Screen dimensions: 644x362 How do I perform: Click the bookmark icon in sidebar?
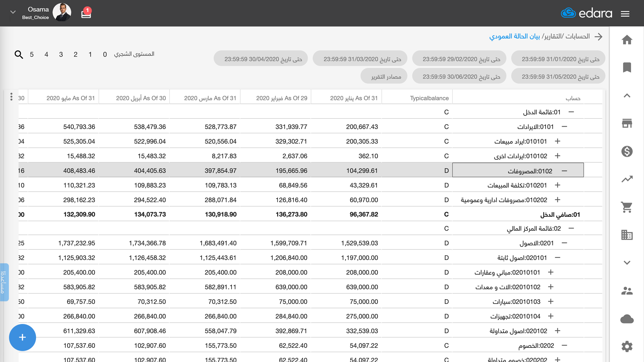[x=627, y=68]
